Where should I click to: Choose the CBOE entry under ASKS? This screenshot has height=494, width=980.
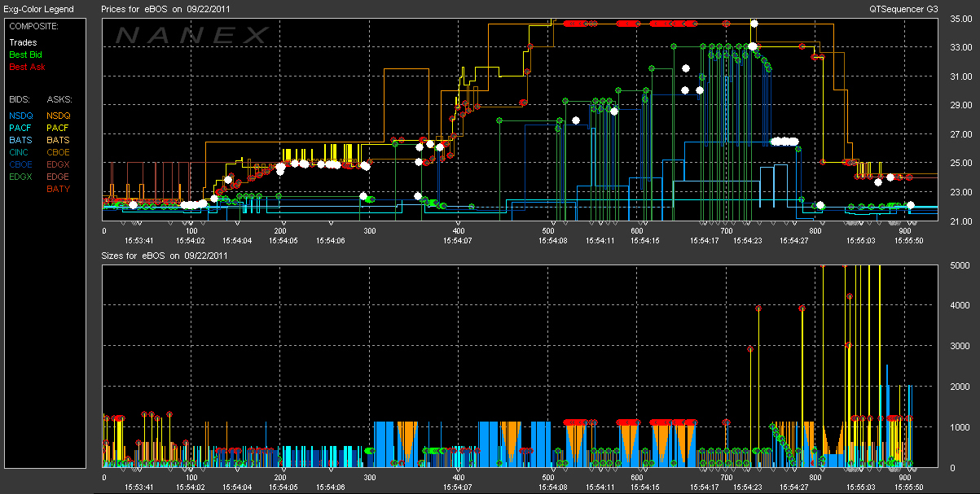[x=59, y=152]
